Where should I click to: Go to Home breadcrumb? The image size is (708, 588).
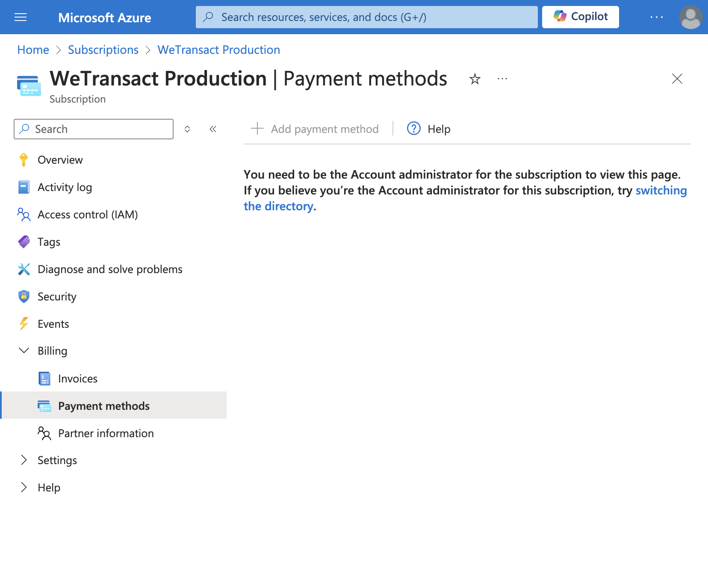point(33,50)
